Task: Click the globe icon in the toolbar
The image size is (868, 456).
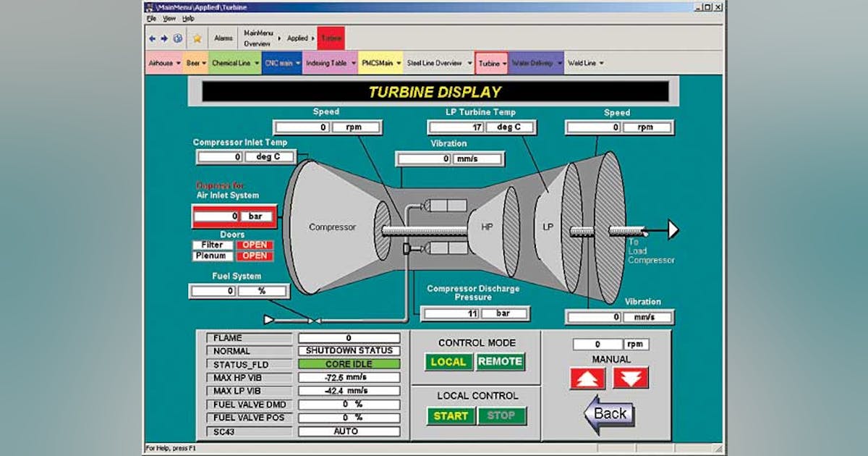Action: pyautogui.click(x=178, y=38)
